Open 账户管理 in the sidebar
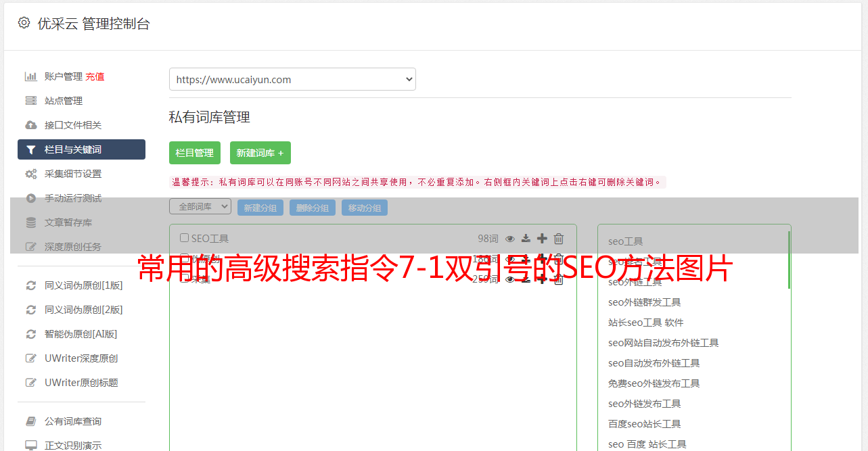 coord(64,76)
